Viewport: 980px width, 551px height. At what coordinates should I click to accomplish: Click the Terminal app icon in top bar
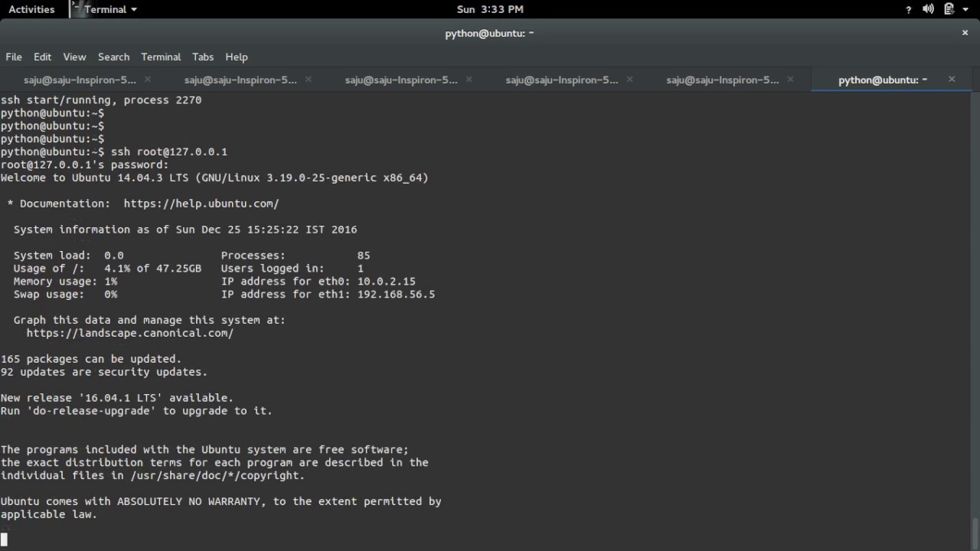76,9
